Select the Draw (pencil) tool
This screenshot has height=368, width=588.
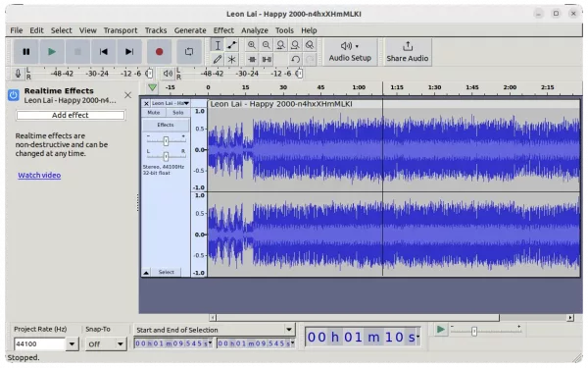pos(218,59)
